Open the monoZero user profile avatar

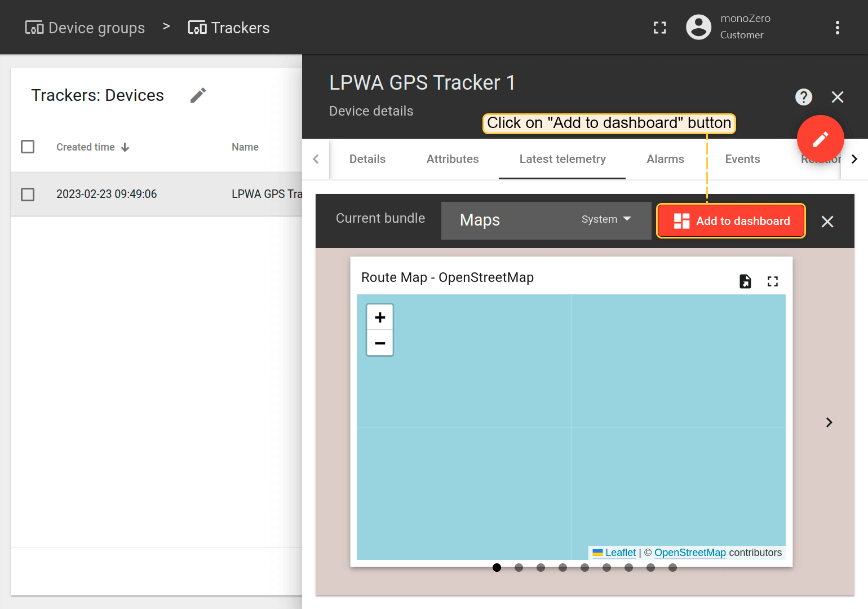point(698,27)
